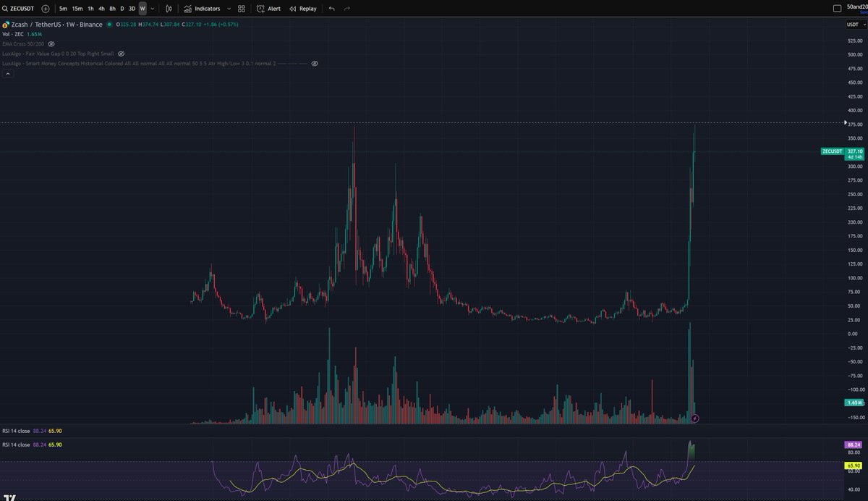The width and height of the screenshot is (868, 501).
Task: Start bar Replay mode
Action: tap(303, 9)
